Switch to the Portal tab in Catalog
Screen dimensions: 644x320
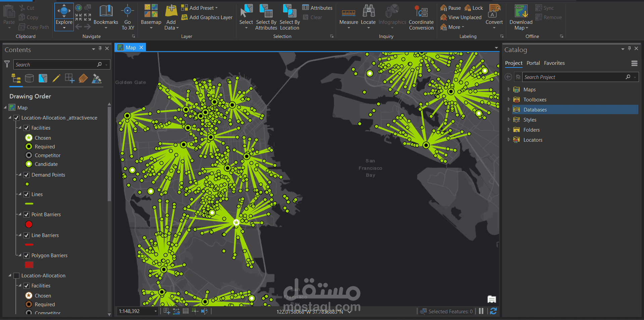[533, 63]
